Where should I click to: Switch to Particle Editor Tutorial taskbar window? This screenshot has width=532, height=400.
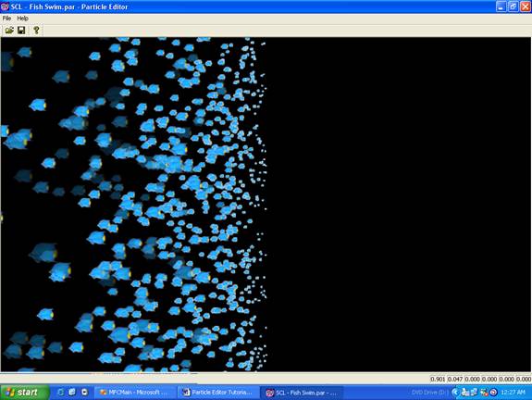click(x=219, y=393)
